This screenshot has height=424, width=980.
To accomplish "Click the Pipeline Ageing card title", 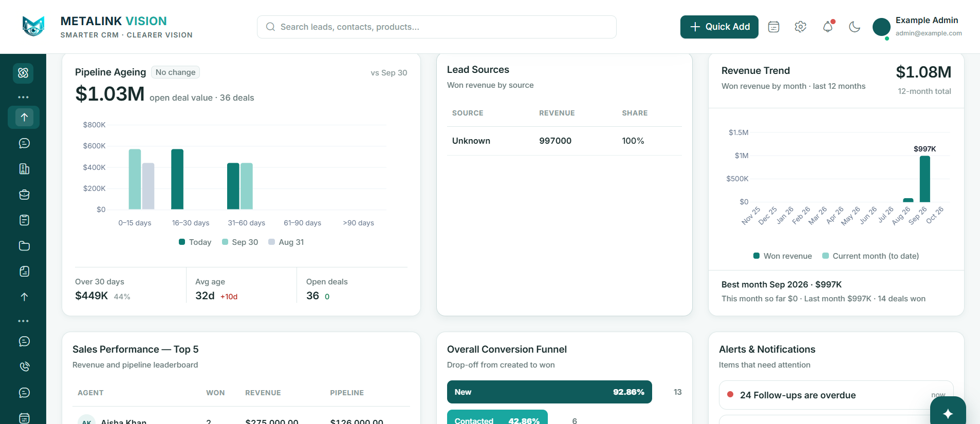I will pos(110,72).
